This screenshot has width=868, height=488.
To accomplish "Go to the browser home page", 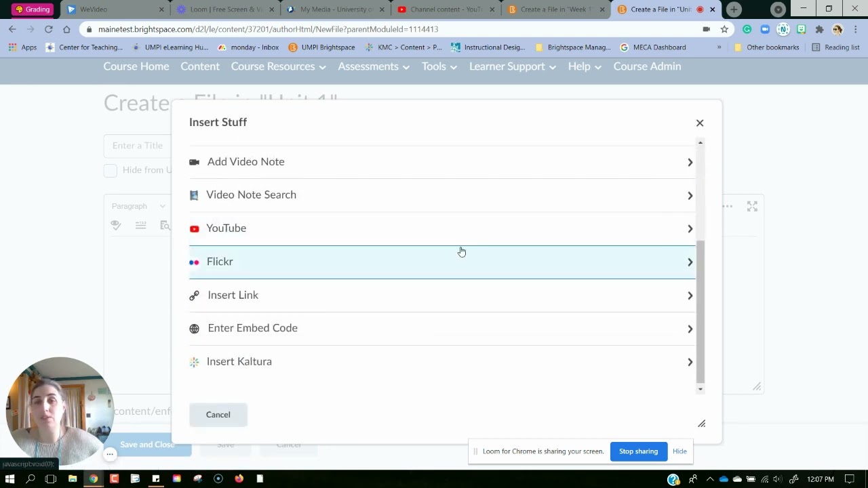I will [x=66, y=29].
